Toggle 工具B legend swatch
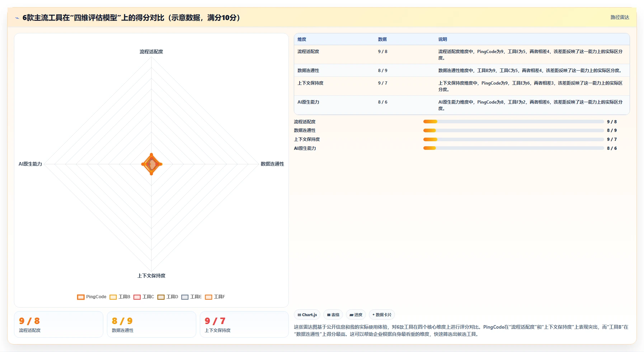The width and height of the screenshot is (644, 352). 113,297
